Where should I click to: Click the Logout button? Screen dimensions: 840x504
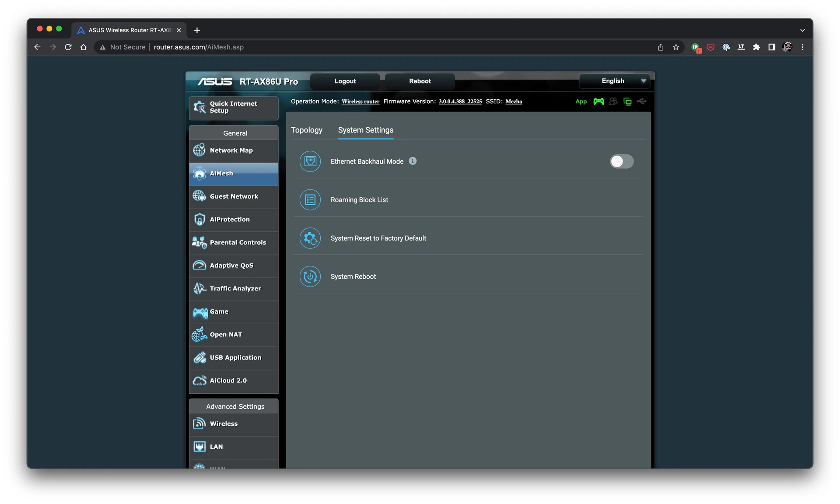[345, 81]
